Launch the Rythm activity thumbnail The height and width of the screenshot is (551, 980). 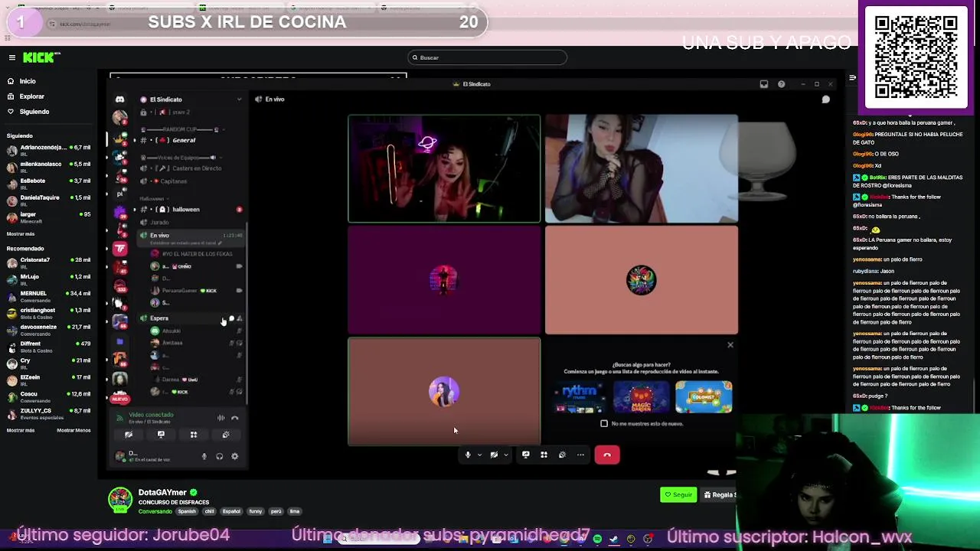click(x=579, y=396)
